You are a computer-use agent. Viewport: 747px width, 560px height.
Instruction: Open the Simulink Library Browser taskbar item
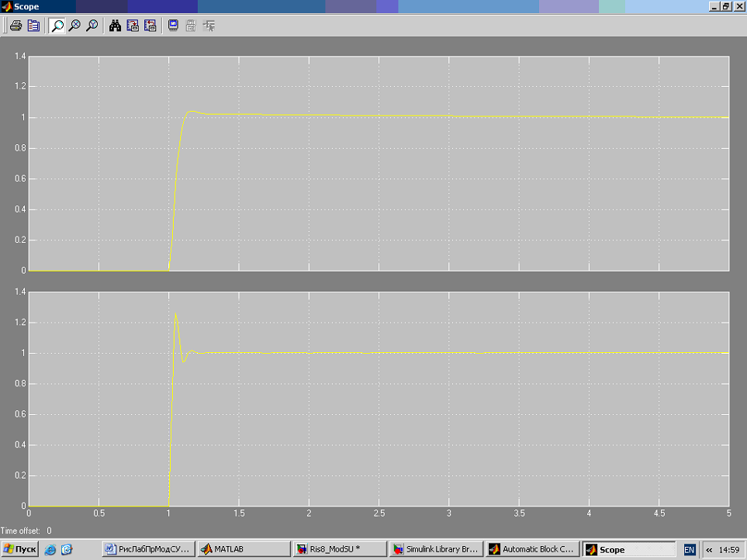(x=436, y=549)
